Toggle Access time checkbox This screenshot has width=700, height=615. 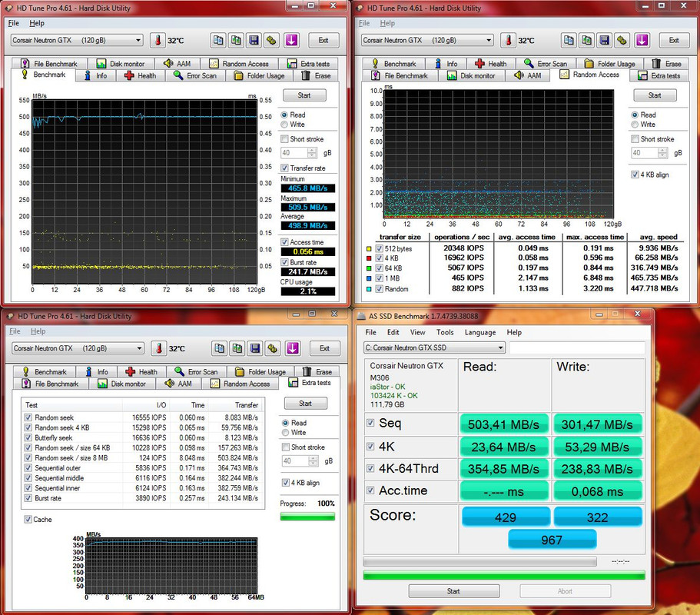click(284, 242)
